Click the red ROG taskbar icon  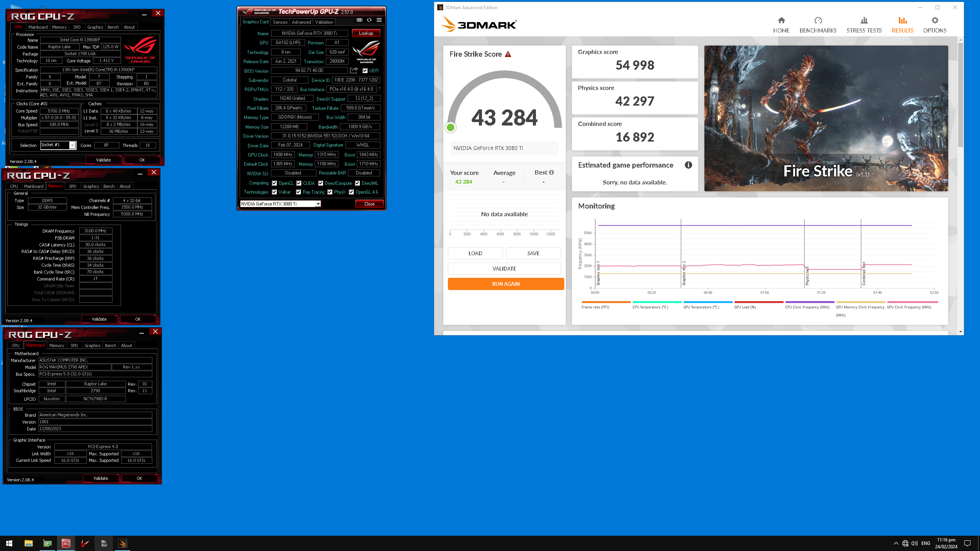85,543
